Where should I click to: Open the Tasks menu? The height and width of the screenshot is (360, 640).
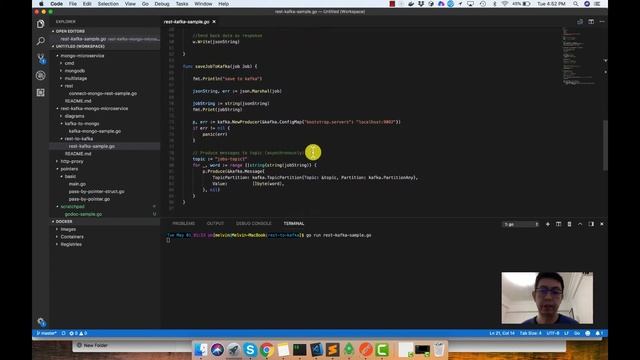coord(182,4)
